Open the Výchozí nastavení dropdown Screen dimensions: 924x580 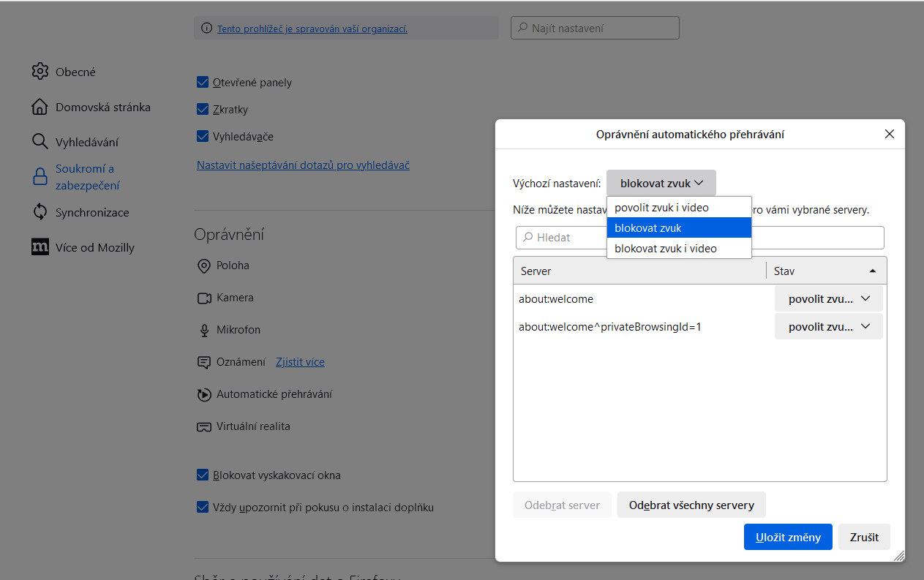pyautogui.click(x=661, y=183)
